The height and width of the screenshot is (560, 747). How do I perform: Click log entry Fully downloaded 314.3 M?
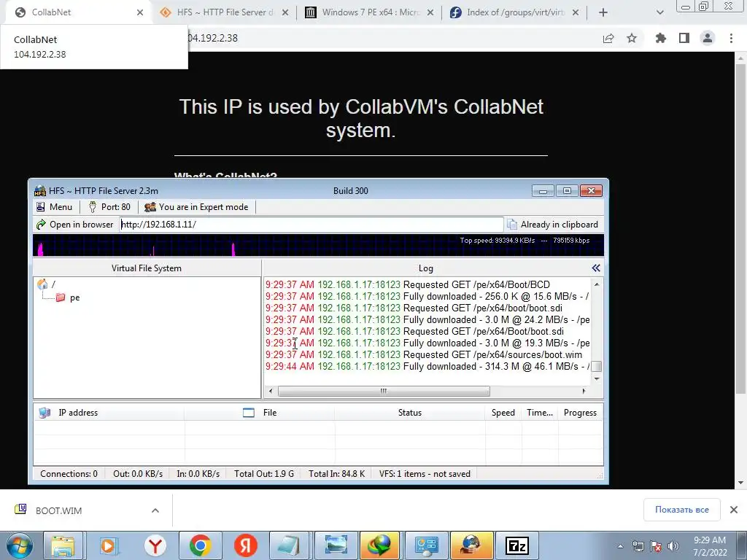[x=427, y=367]
